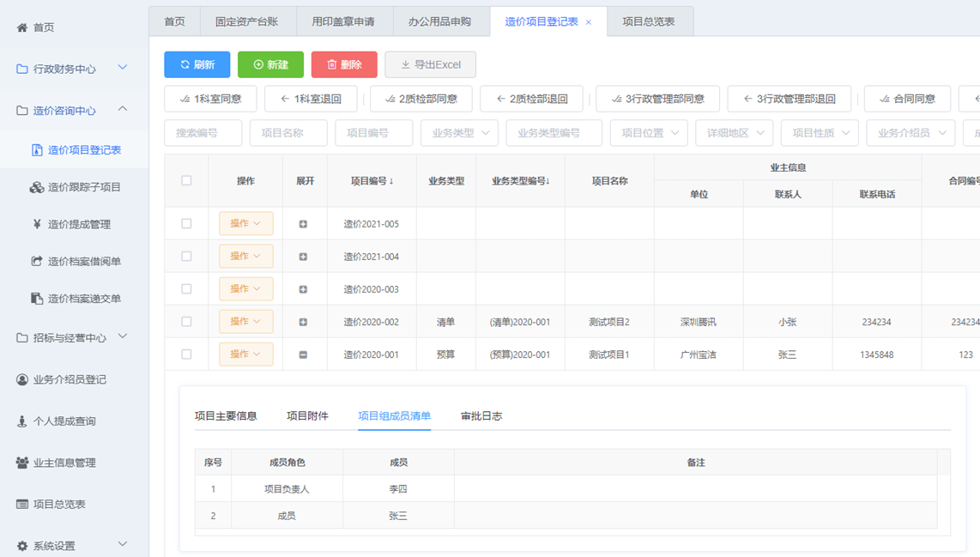
Task: Click the red 删除 button
Action: [x=344, y=64]
